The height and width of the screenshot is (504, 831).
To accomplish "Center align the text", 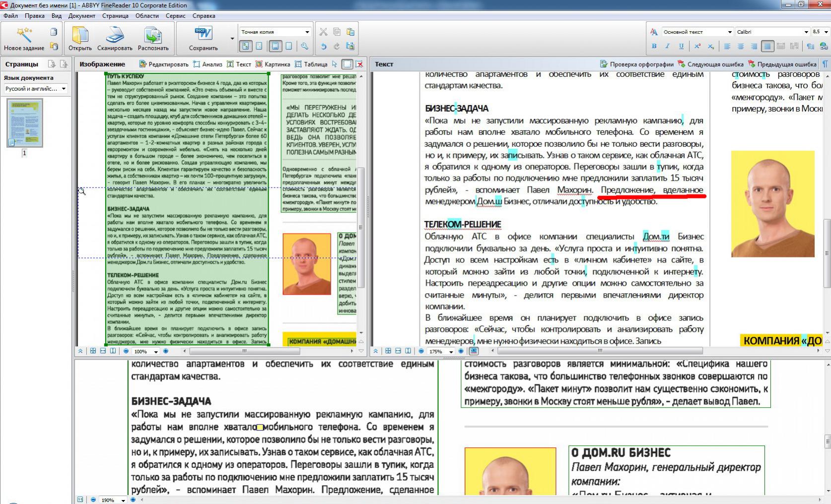I will click(x=741, y=46).
